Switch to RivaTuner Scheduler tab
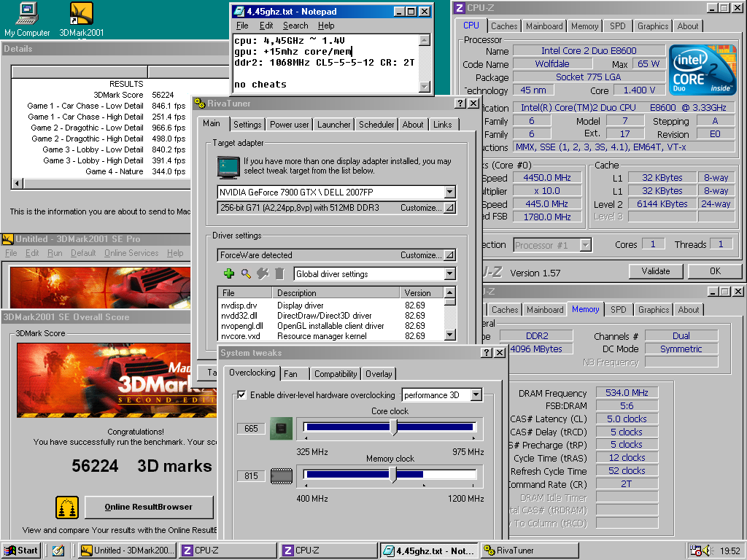This screenshot has height=560, width=747. [376, 124]
